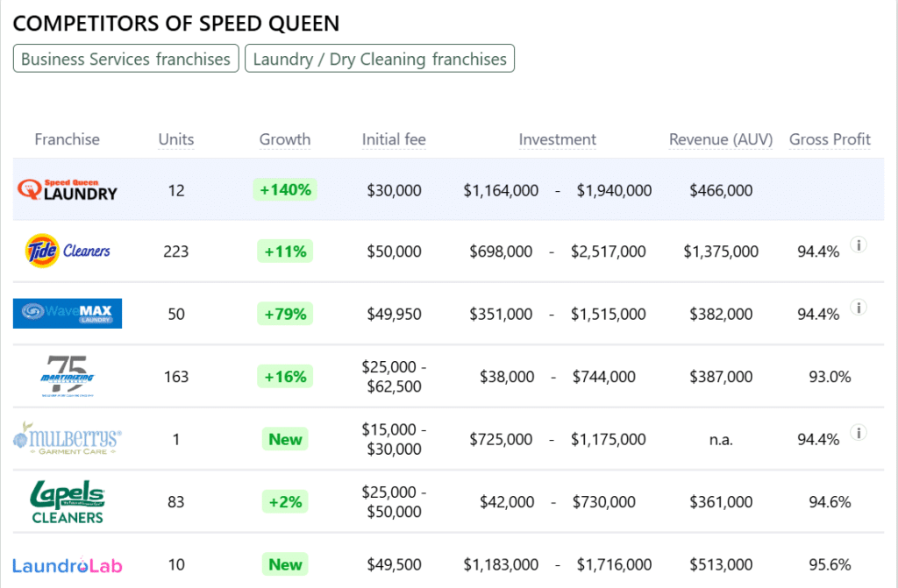Screen dimensions: 898x588
Task: Click units value 163
Action: click(175, 376)
